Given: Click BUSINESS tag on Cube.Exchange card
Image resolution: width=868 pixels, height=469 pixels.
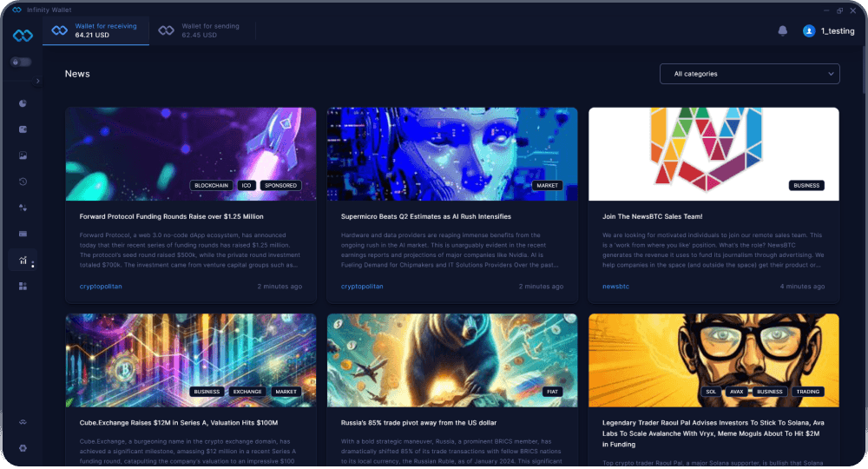Looking at the screenshot, I should click(x=207, y=392).
